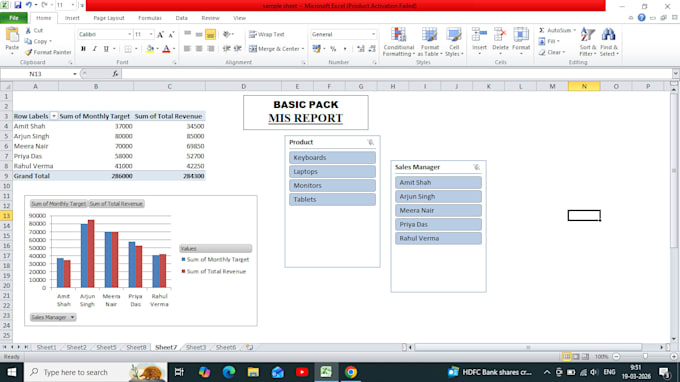Select Keyboards in Product slicer

pos(332,157)
